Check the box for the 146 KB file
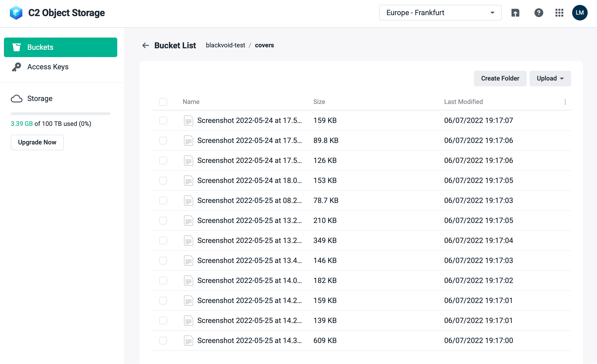This screenshot has width=597, height=364. click(163, 261)
